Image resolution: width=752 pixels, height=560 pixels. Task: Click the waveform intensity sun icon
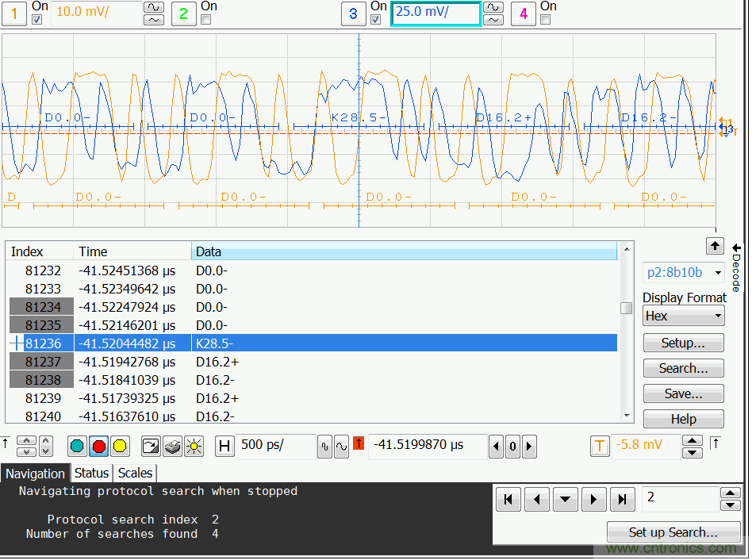click(x=194, y=447)
